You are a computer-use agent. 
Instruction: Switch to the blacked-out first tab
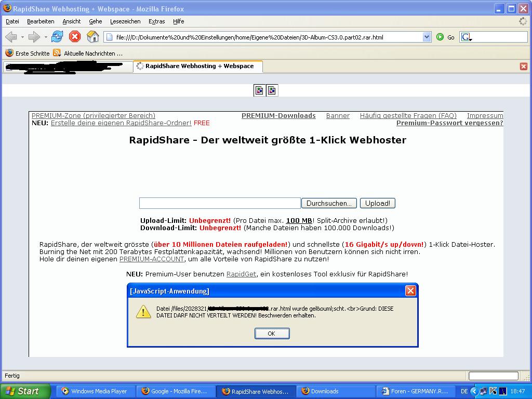click(68, 66)
